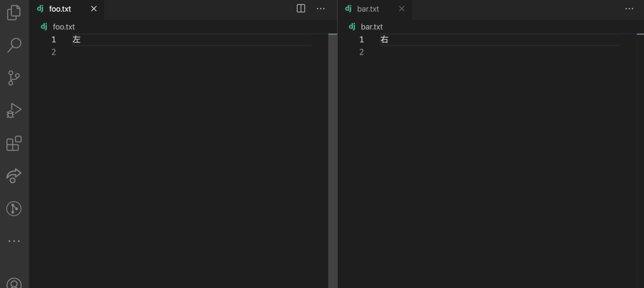The height and width of the screenshot is (288, 644).
Task: Open the Live Share view icon
Action: coord(14,176)
